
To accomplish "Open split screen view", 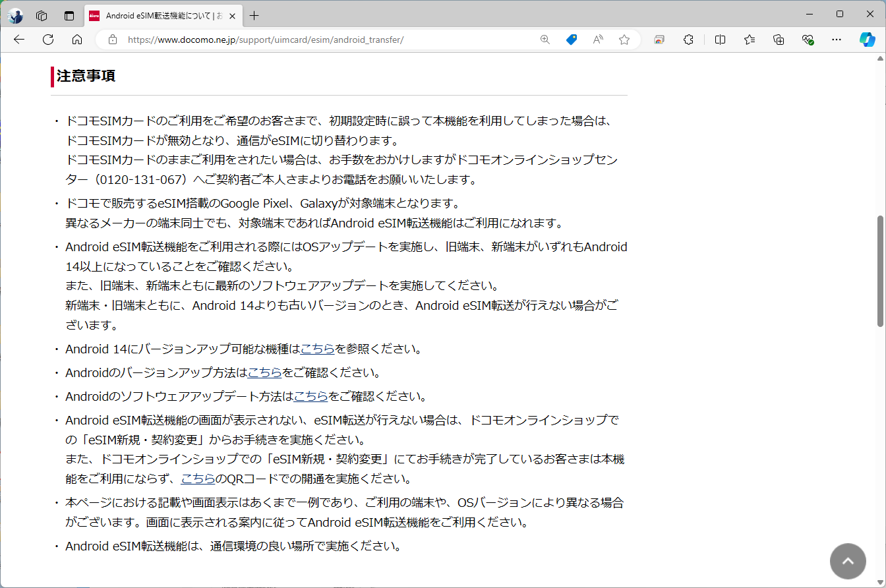I will 720,40.
